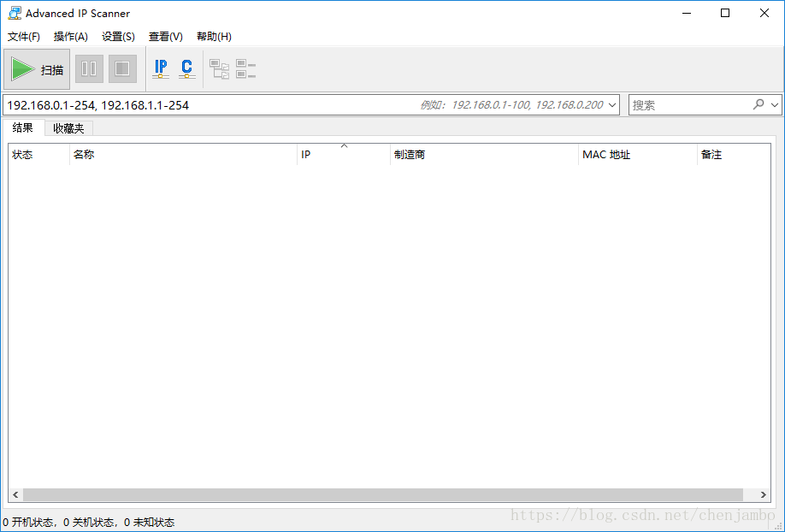Viewport: 785px width, 532px height.
Task: Click the search magnifier icon
Action: click(x=758, y=104)
